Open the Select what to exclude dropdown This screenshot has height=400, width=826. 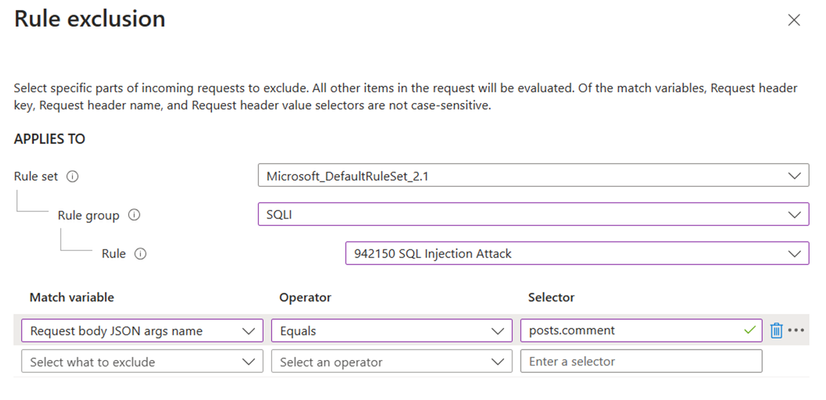click(142, 362)
